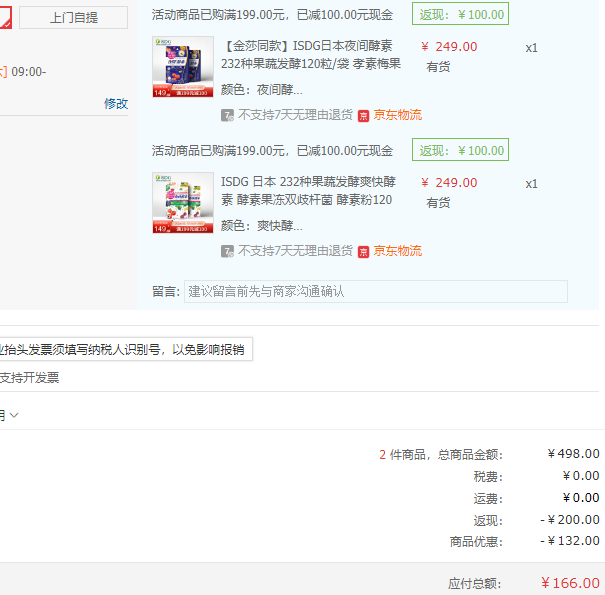
Task: Click the 总商品金额 ¥498.00 value
Action: pyautogui.click(x=573, y=454)
